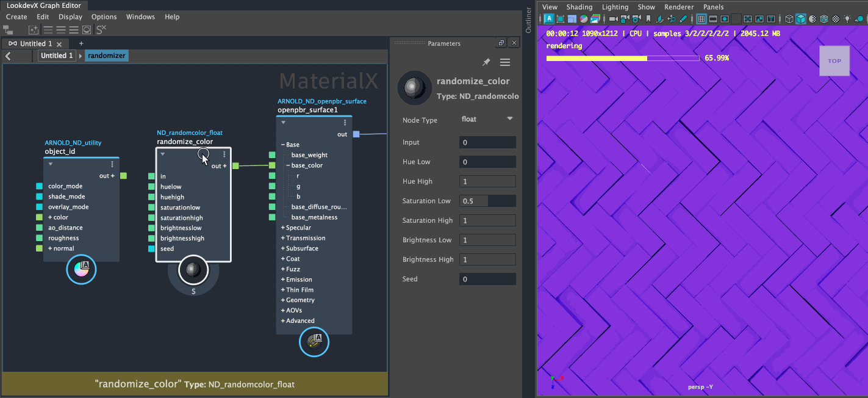Open the Node Type float dropdown
Viewport: 868px width, 398px height.
point(487,119)
